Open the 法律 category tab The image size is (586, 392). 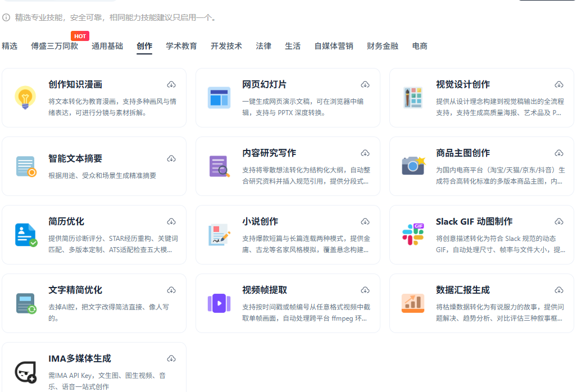[263, 45]
